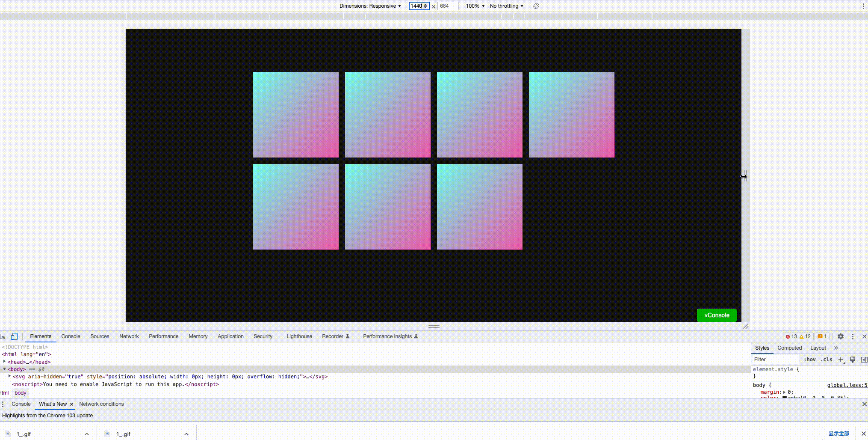
Task: Open the global.less source link
Action: click(847, 385)
